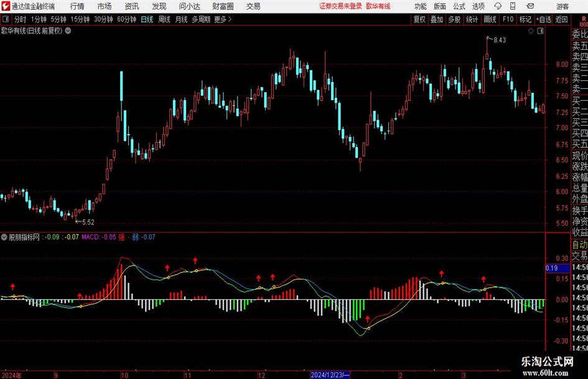Click the 叠加 overlay button

tap(437, 19)
